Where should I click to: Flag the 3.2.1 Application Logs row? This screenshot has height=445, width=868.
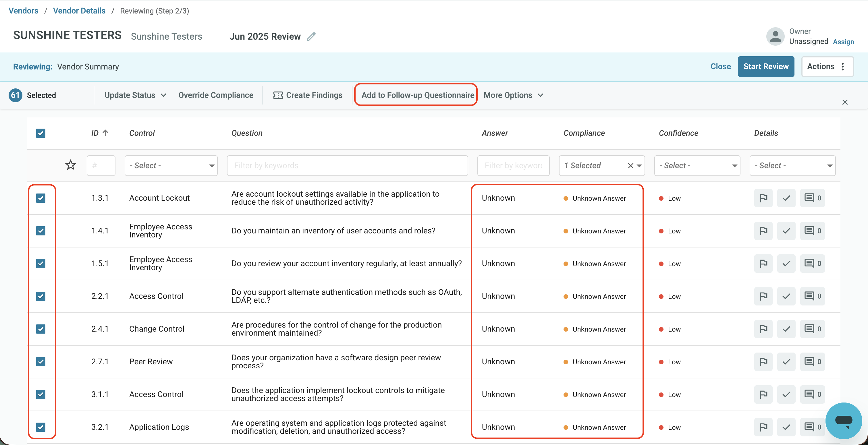click(x=763, y=427)
